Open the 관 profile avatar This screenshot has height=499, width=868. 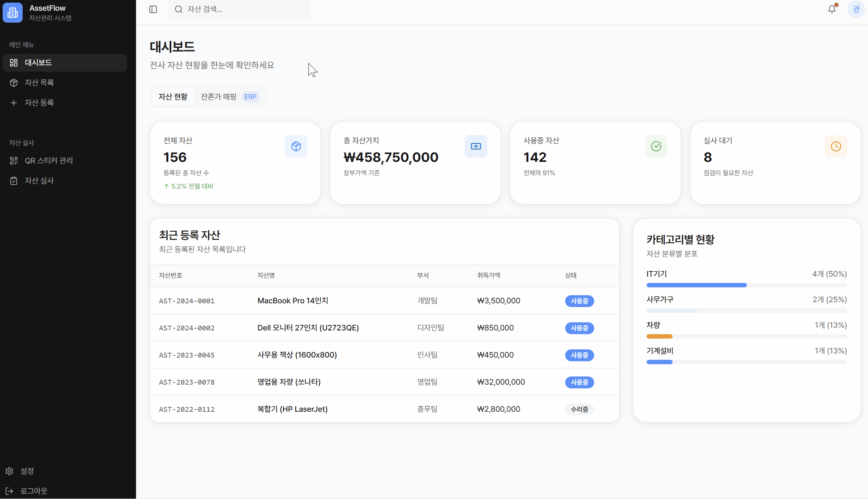(x=856, y=9)
